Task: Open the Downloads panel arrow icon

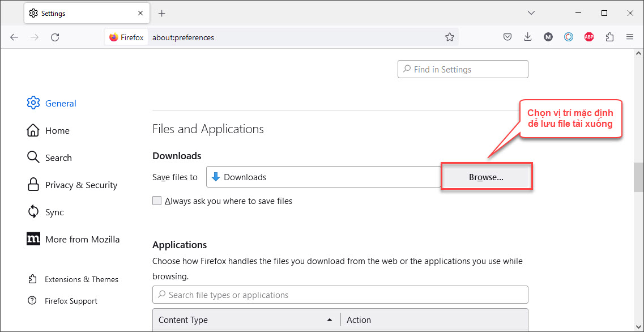Action: 527,37
